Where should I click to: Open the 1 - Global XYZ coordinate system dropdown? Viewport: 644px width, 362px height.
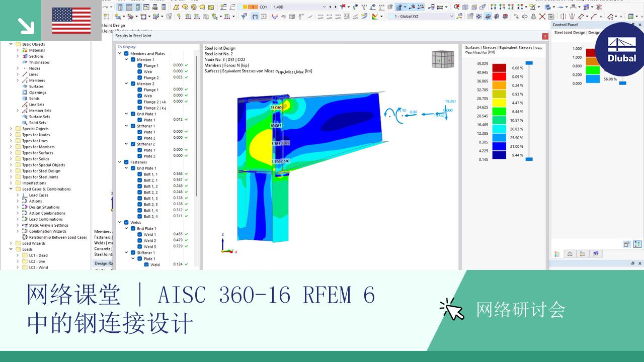point(451,17)
